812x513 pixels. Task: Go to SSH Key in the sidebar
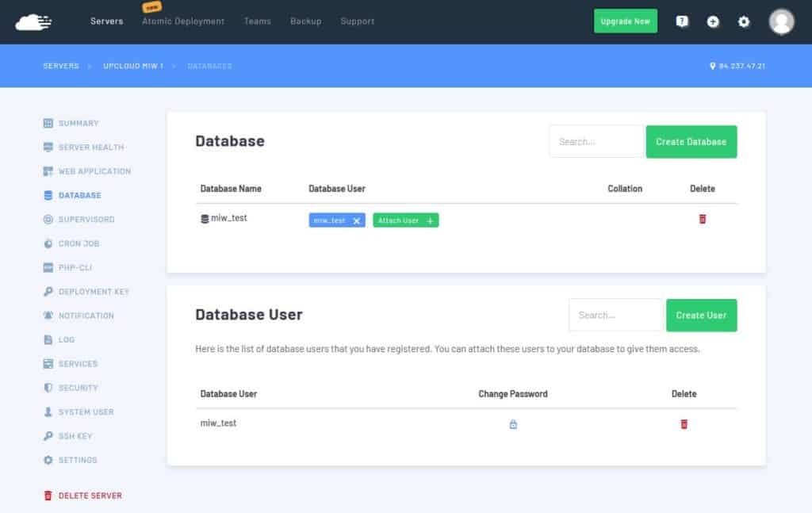coord(75,436)
